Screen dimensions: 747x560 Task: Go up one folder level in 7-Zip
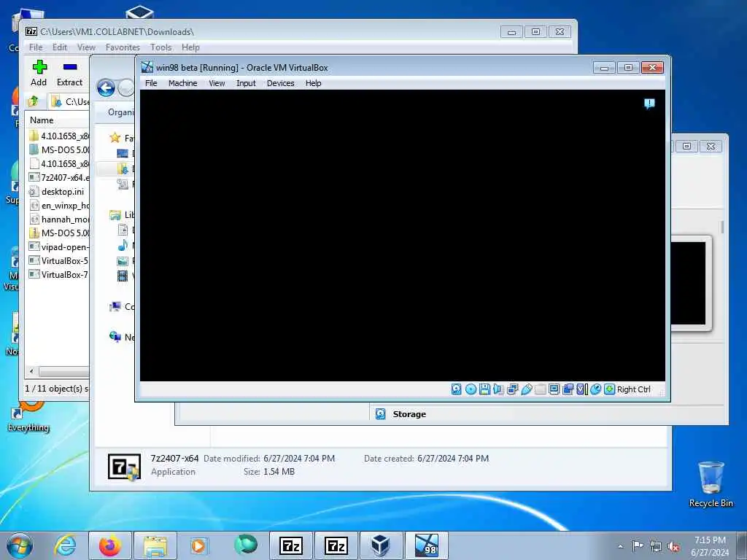click(34, 101)
